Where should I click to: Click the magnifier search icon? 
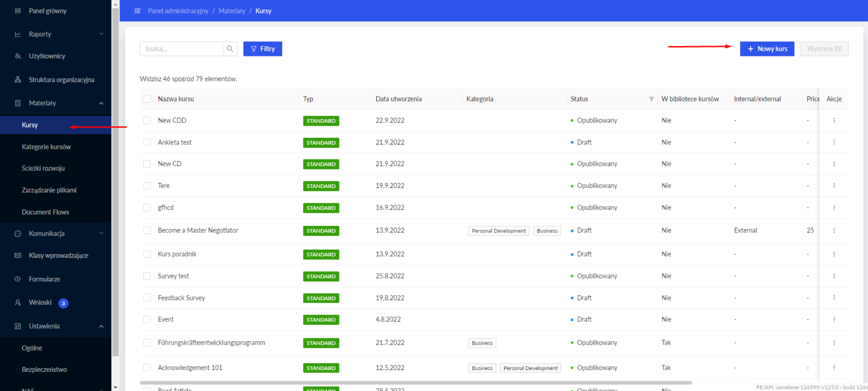tap(230, 49)
